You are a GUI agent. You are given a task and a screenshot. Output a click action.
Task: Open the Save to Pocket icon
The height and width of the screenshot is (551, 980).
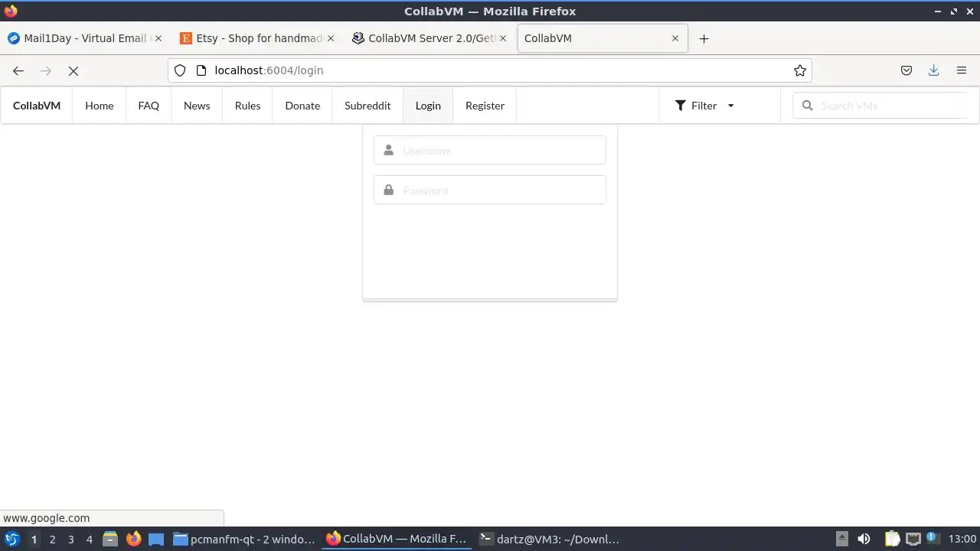(x=906, y=70)
